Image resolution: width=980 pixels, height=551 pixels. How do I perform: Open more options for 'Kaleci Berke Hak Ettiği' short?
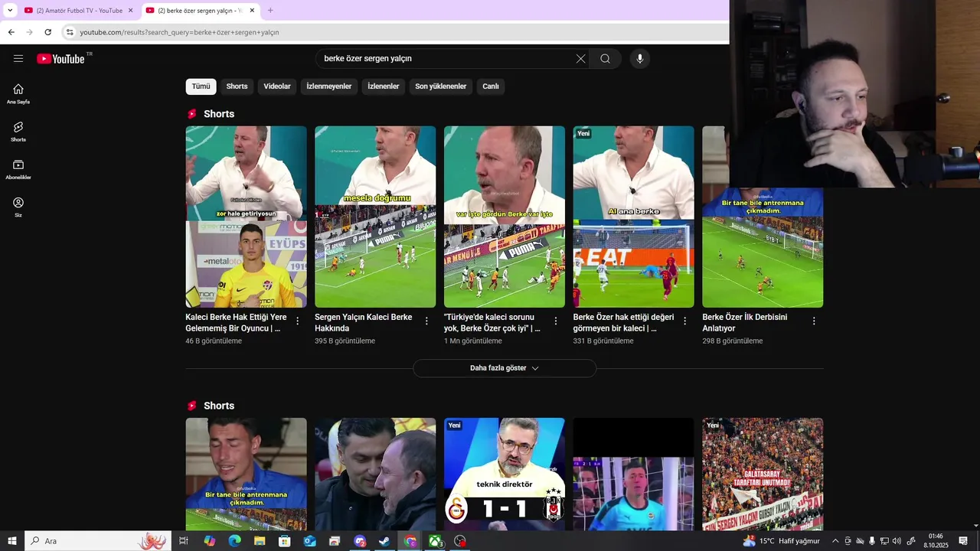[x=298, y=321]
